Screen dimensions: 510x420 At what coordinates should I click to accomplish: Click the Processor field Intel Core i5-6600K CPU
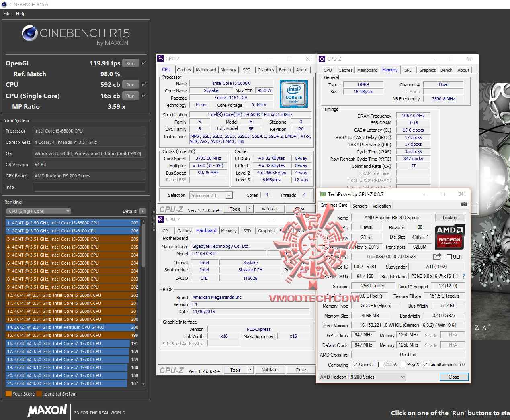pos(89,131)
